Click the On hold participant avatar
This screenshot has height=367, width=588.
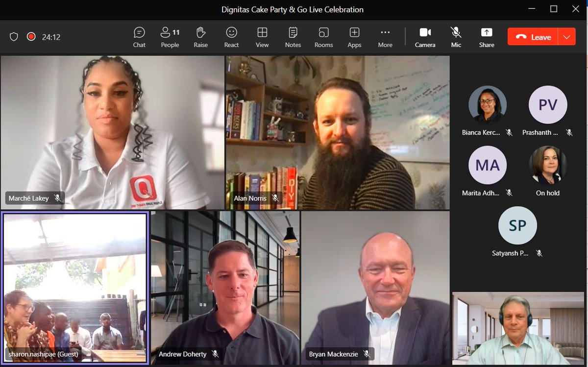click(548, 165)
